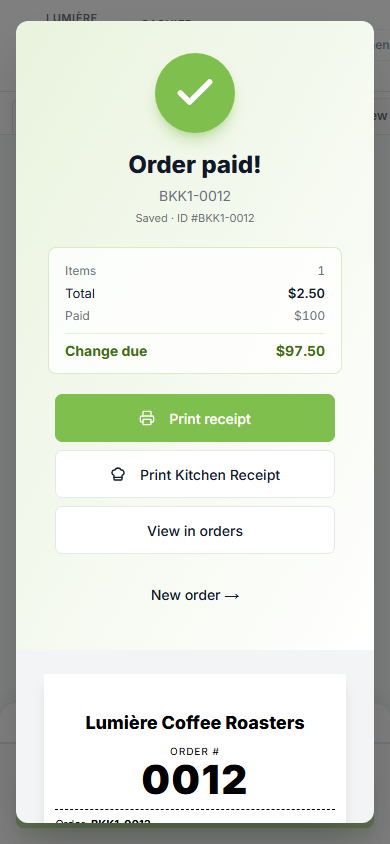Viewport: 390px width, 844px height.
Task: Open View in orders
Action: [195, 530]
